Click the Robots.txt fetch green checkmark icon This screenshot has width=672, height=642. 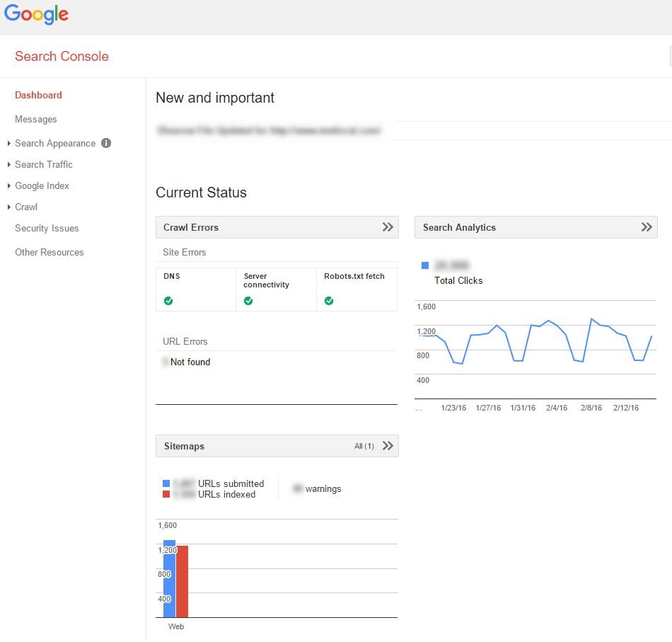click(x=329, y=301)
